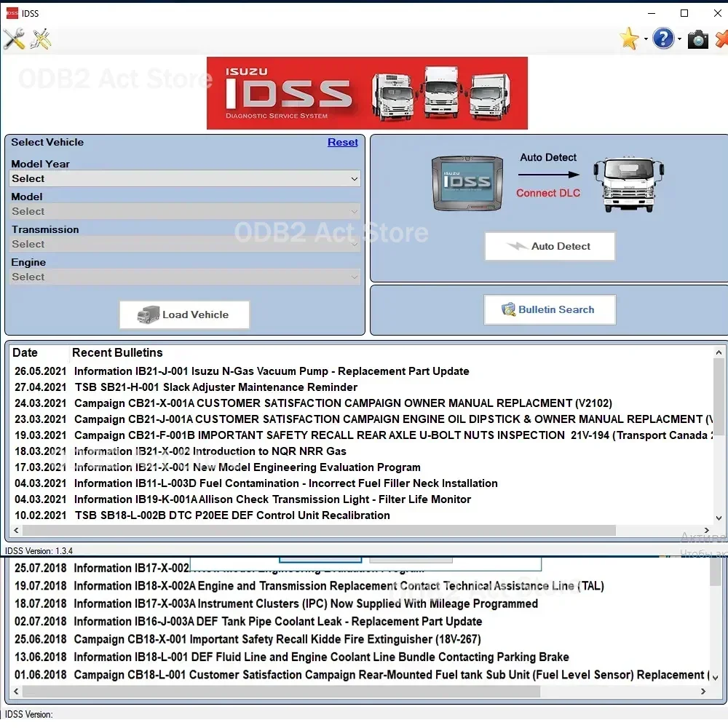Click the upper list horizontal scroll right arrow
728x728 pixels.
tap(707, 530)
